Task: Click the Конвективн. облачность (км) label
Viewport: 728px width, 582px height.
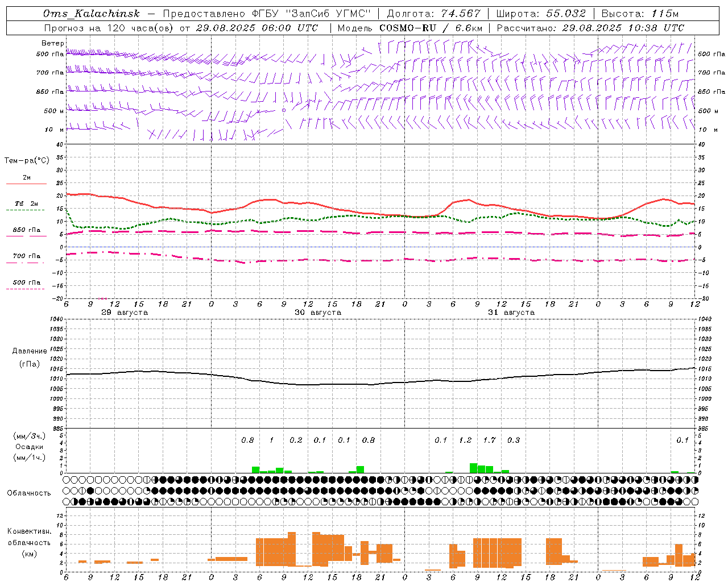Action: 29,542
